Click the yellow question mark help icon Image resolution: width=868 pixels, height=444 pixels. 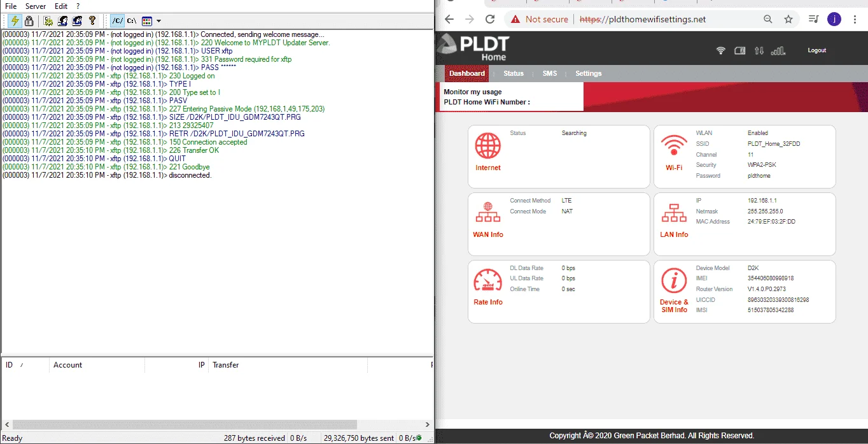click(92, 20)
